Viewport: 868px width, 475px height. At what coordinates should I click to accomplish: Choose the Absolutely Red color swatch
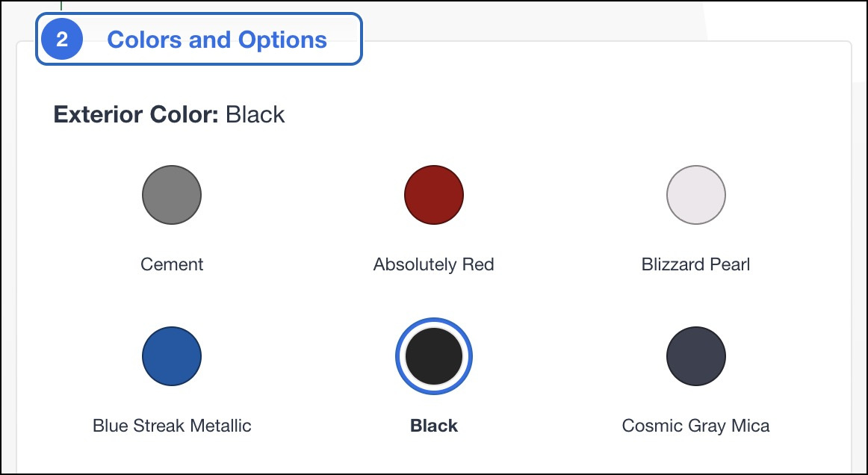coord(434,195)
